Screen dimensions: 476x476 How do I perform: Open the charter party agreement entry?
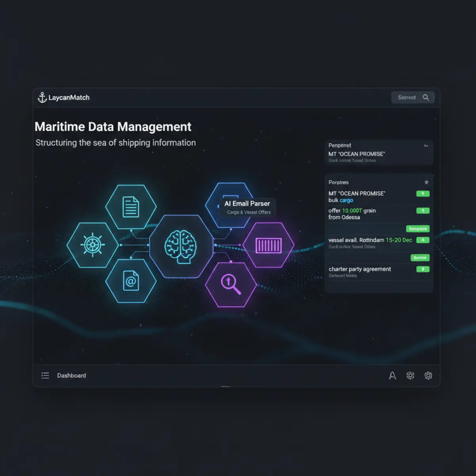coord(379,272)
